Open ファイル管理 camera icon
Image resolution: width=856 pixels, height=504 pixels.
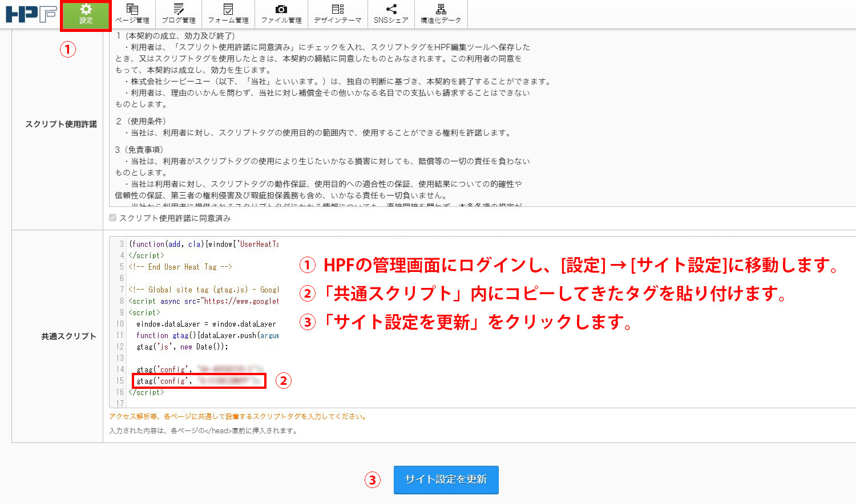pos(281,14)
